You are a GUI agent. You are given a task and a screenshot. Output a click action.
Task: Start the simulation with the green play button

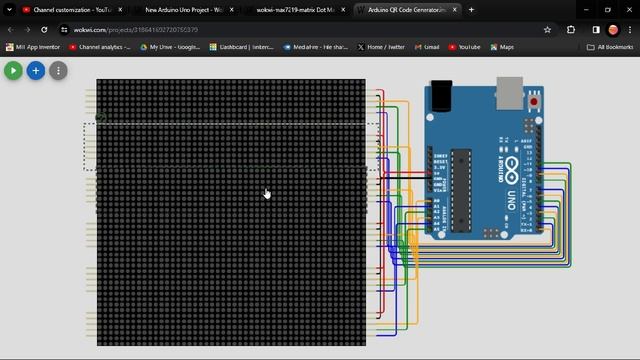click(13, 71)
